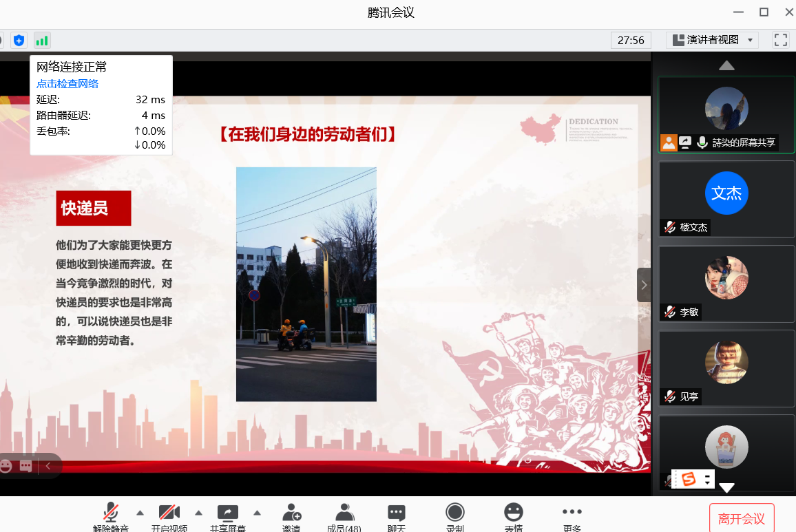Click the 离开会议 leave button

(x=742, y=518)
